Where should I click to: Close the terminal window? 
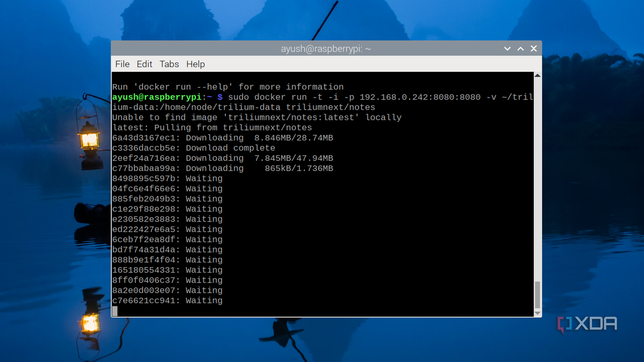[534, 49]
